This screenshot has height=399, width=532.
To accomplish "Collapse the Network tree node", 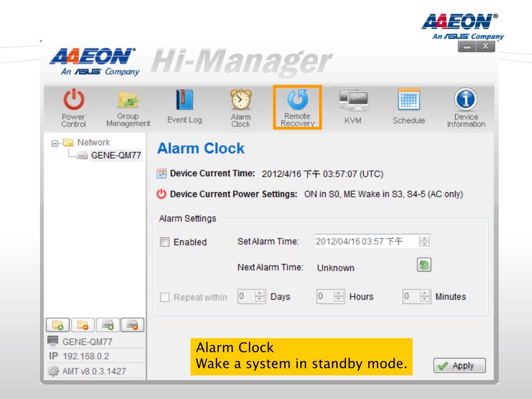I will (x=55, y=143).
